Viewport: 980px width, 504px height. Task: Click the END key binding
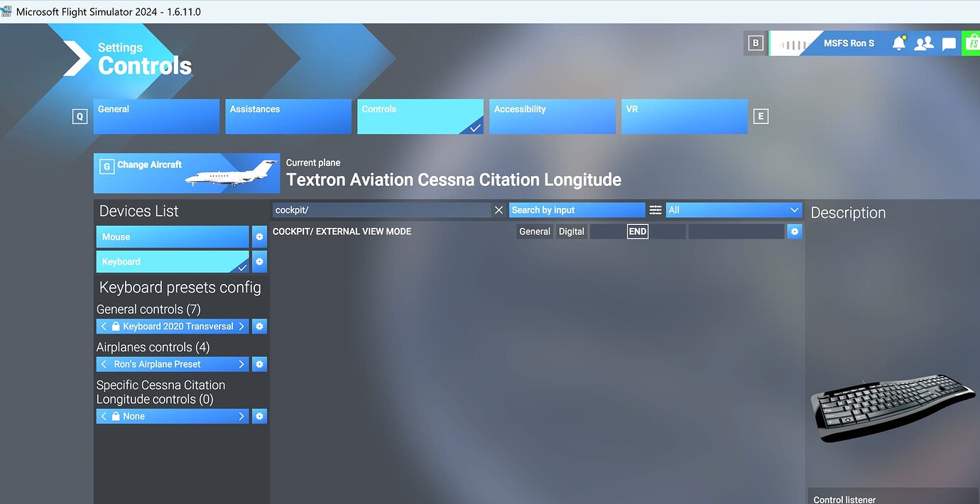tap(638, 231)
